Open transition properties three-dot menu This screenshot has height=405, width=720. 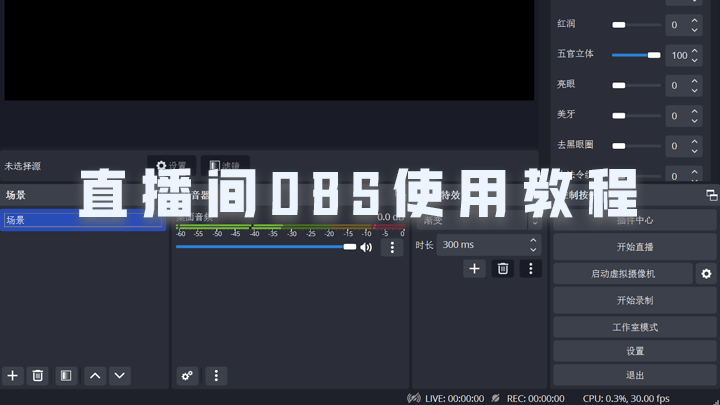531,269
